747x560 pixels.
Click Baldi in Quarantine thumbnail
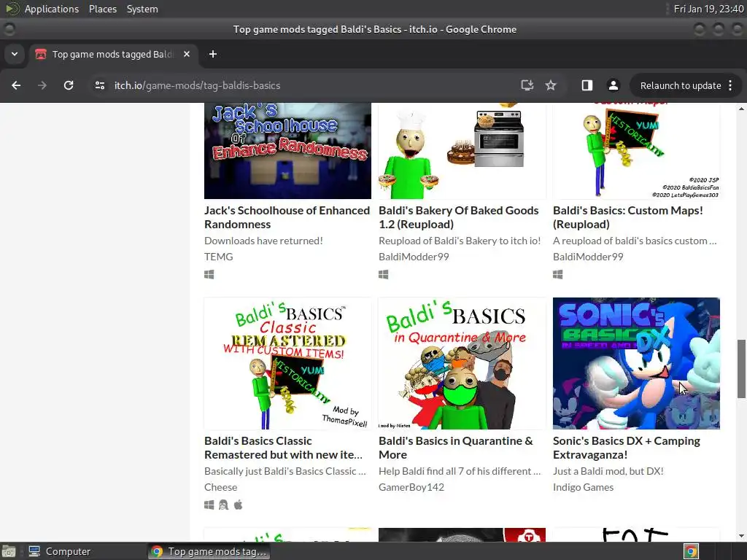tap(462, 363)
